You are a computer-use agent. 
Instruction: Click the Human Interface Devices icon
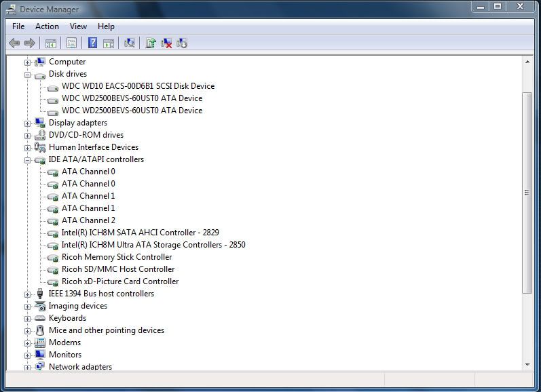click(40, 147)
